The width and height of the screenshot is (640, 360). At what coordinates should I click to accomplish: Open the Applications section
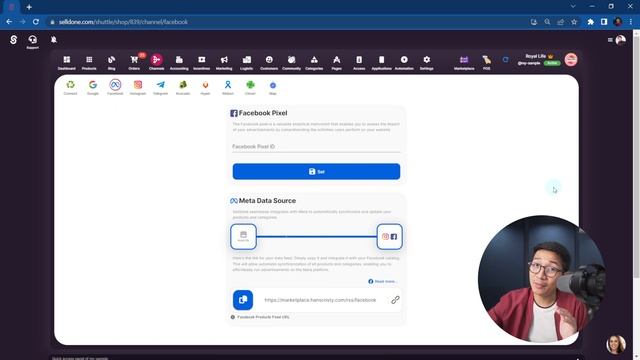point(382,62)
